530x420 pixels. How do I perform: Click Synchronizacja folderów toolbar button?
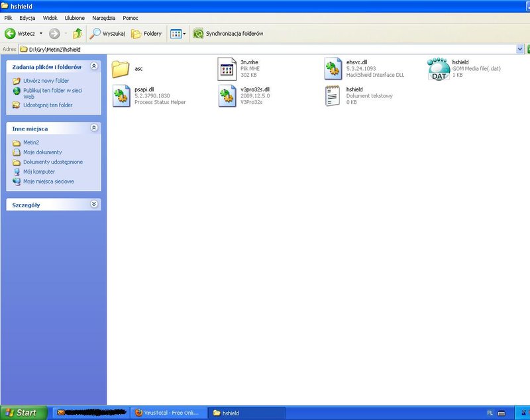[x=228, y=33]
